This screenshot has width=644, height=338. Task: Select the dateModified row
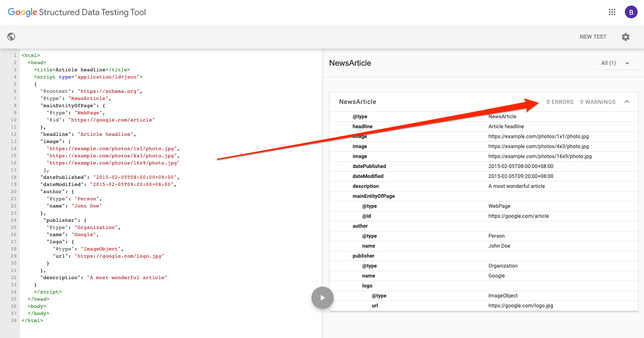[x=484, y=176]
